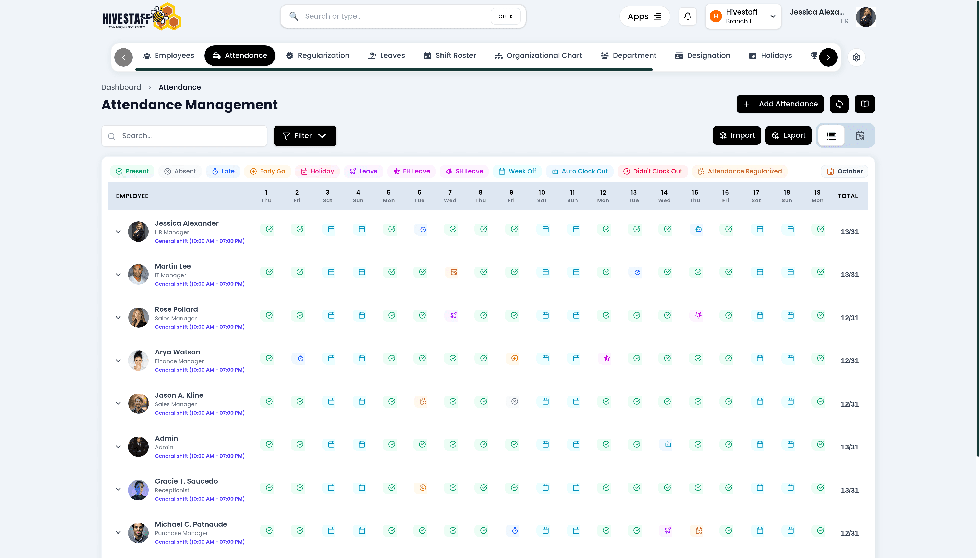This screenshot has width=980, height=558.
Task: Toggle the Didn't Clock Out legend filter
Action: coord(652,171)
